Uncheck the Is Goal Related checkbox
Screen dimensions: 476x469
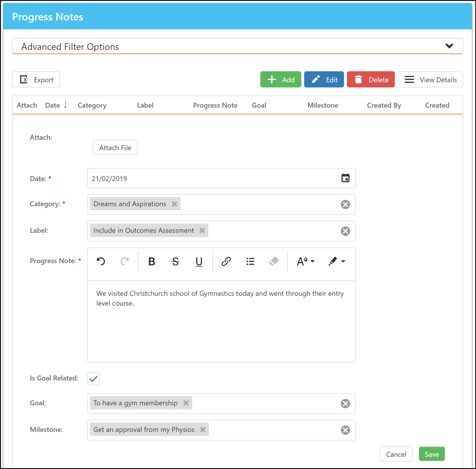[93, 379]
